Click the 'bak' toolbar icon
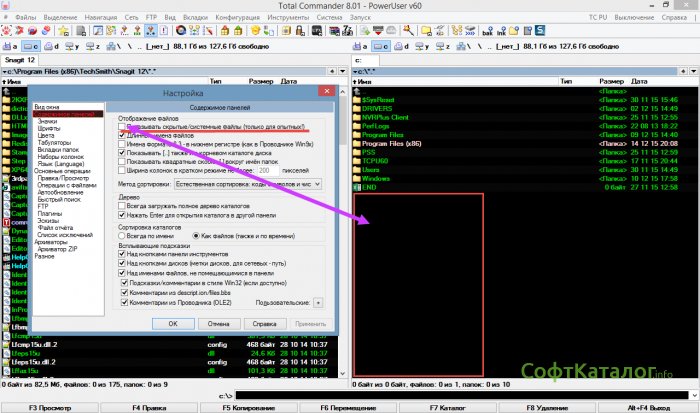This screenshot has height=413, width=700. (x=487, y=32)
